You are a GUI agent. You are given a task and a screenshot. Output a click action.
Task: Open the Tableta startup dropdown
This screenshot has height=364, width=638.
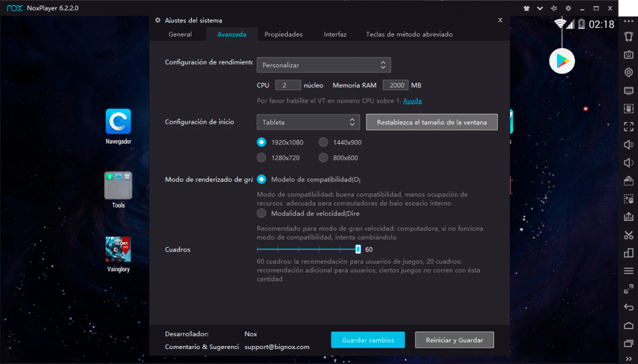(308, 122)
